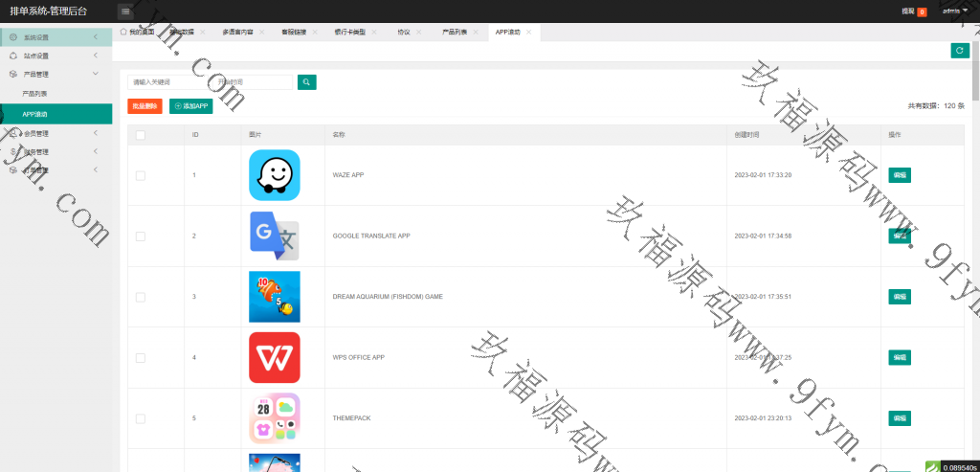Click the Dream Aquarium game icon
Viewport: 980px width, 472px height.
tap(275, 297)
